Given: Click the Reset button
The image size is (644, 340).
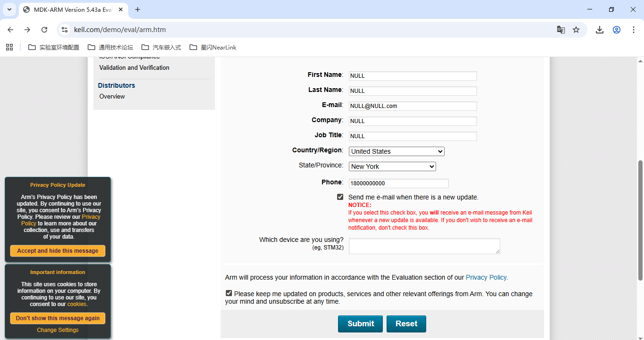Looking at the screenshot, I should (406, 324).
